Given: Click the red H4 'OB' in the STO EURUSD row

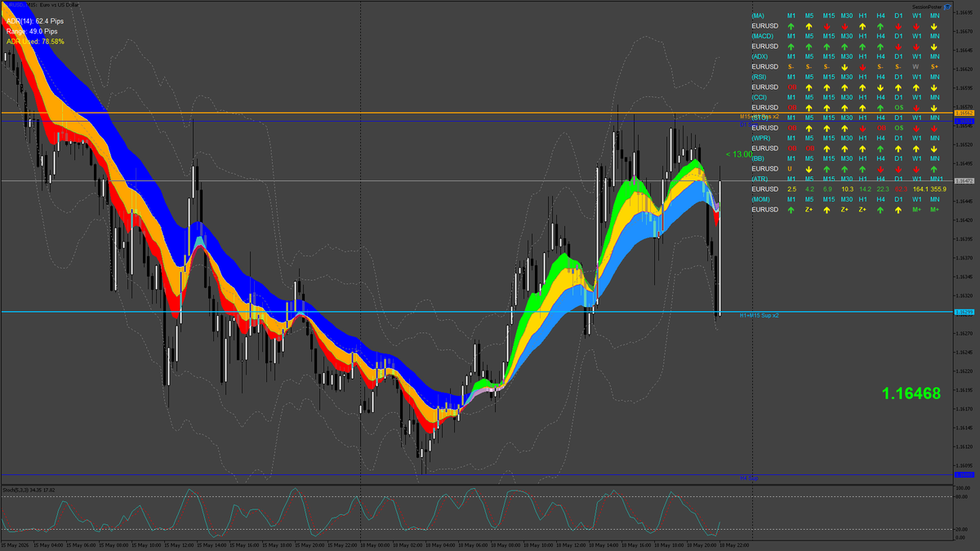Looking at the screenshot, I should tap(881, 128).
